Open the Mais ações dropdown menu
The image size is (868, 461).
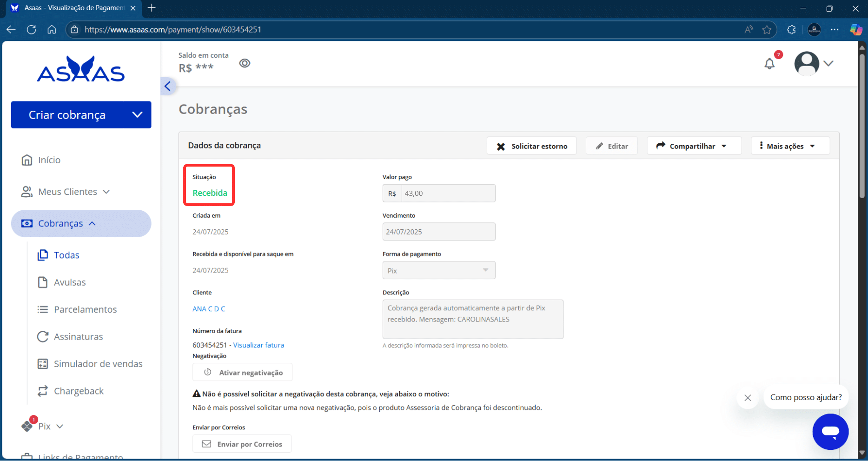tap(790, 146)
